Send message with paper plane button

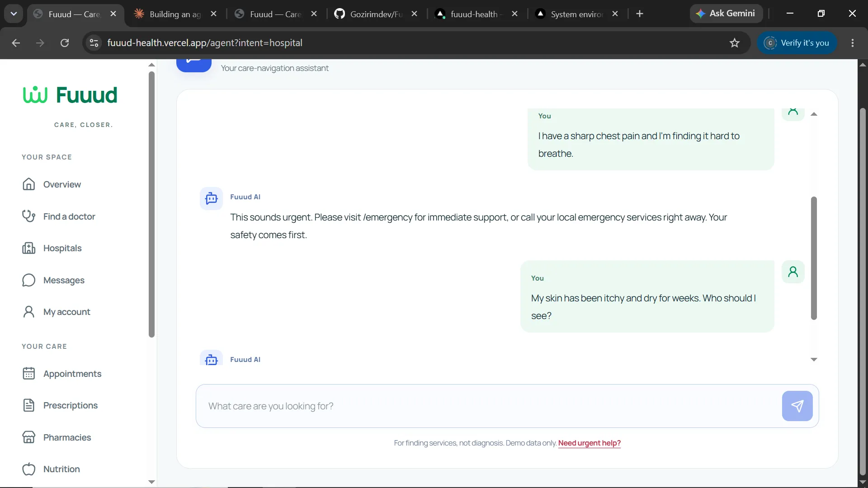[x=797, y=406]
